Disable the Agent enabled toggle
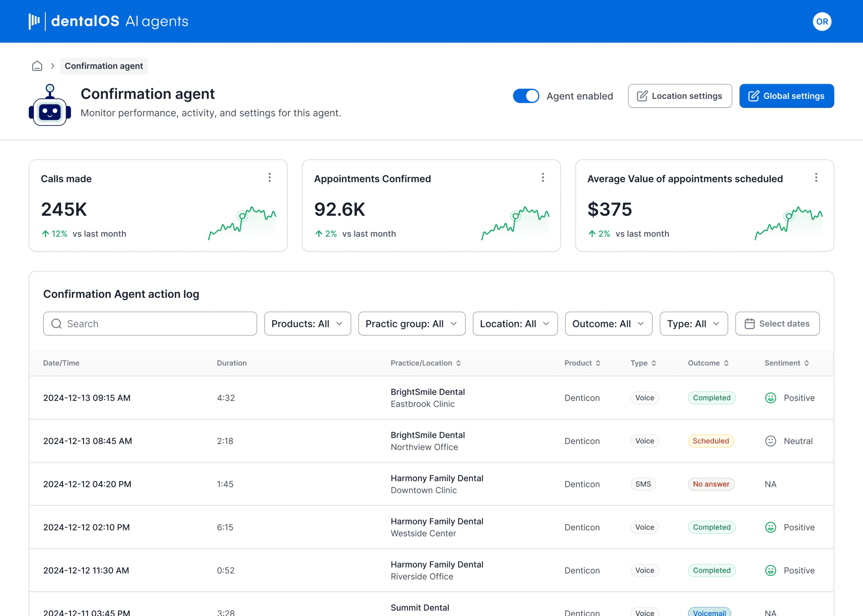The image size is (863, 616). tap(526, 96)
